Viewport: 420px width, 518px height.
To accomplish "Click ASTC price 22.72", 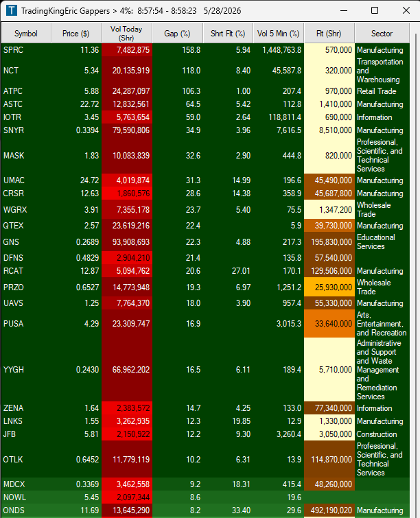I will [x=76, y=104].
